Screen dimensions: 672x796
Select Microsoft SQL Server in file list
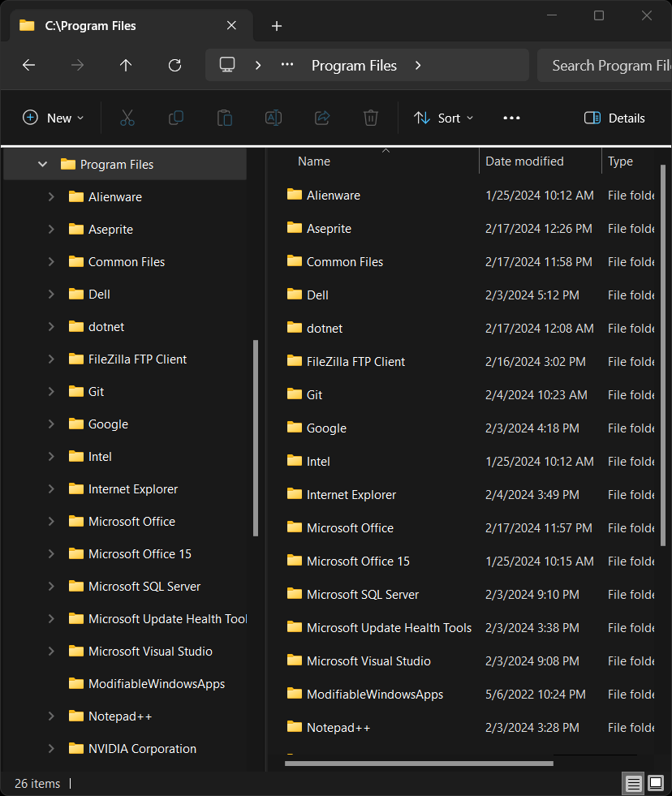click(x=363, y=595)
